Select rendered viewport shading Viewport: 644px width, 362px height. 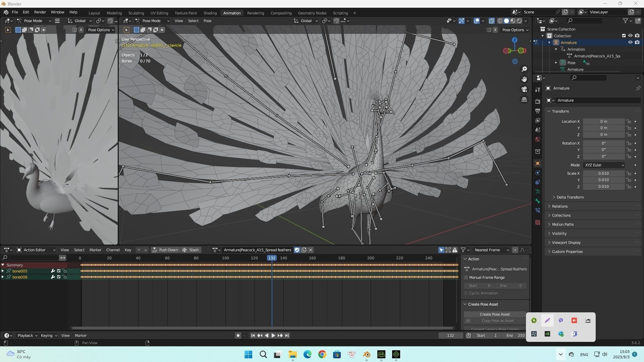[519, 21]
